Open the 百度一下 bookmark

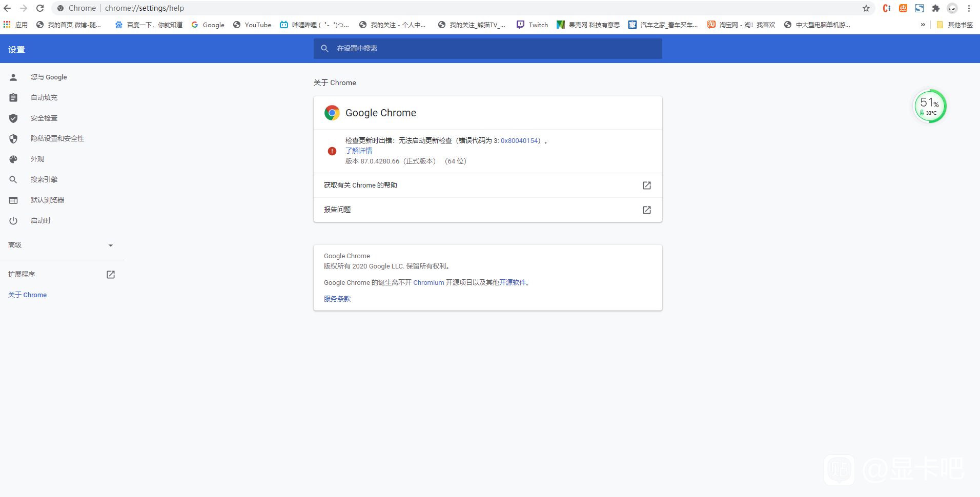click(x=149, y=25)
